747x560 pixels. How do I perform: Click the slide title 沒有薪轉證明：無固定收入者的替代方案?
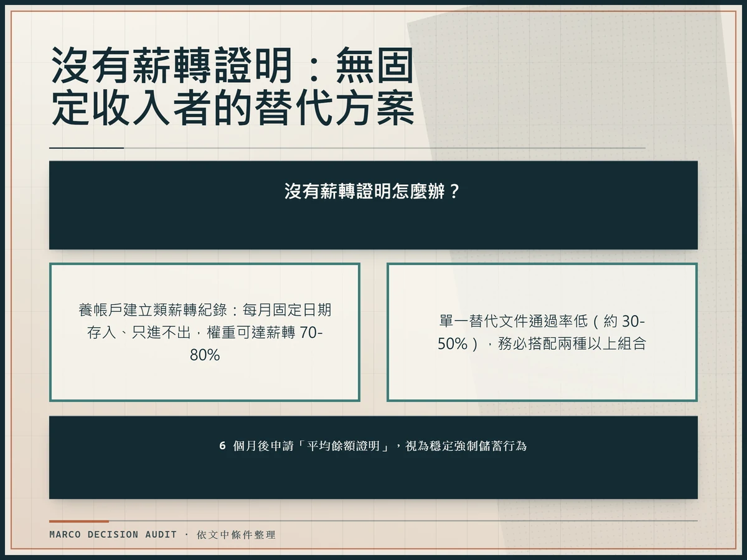click(232, 86)
